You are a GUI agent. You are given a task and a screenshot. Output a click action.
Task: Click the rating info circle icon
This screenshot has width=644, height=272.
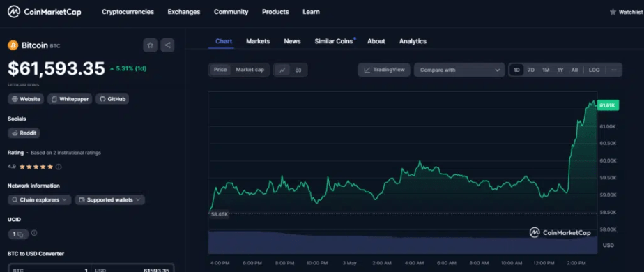(x=59, y=167)
